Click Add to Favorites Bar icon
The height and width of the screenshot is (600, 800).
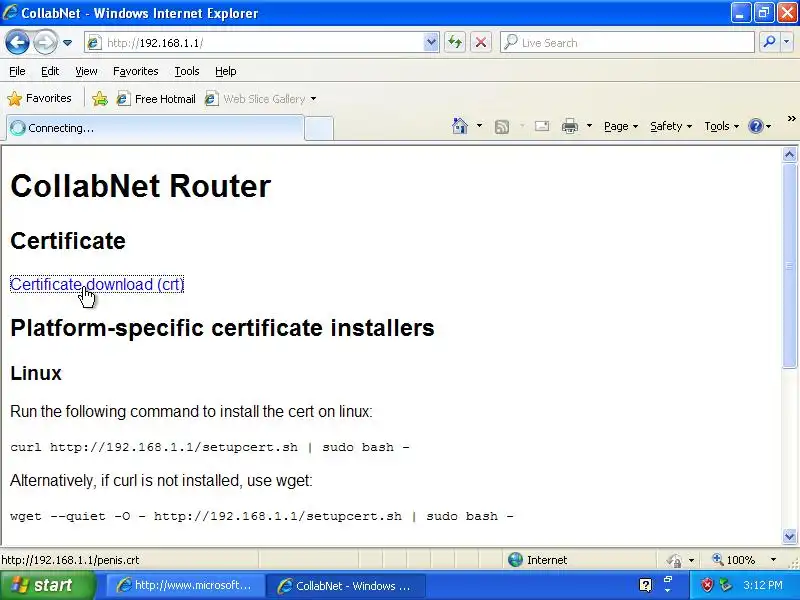[100, 98]
